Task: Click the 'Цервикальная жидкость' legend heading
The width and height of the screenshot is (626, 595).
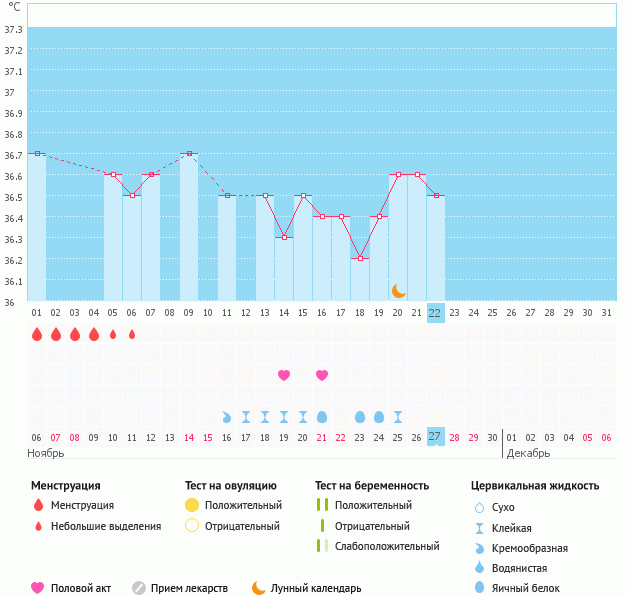Action: (x=535, y=485)
